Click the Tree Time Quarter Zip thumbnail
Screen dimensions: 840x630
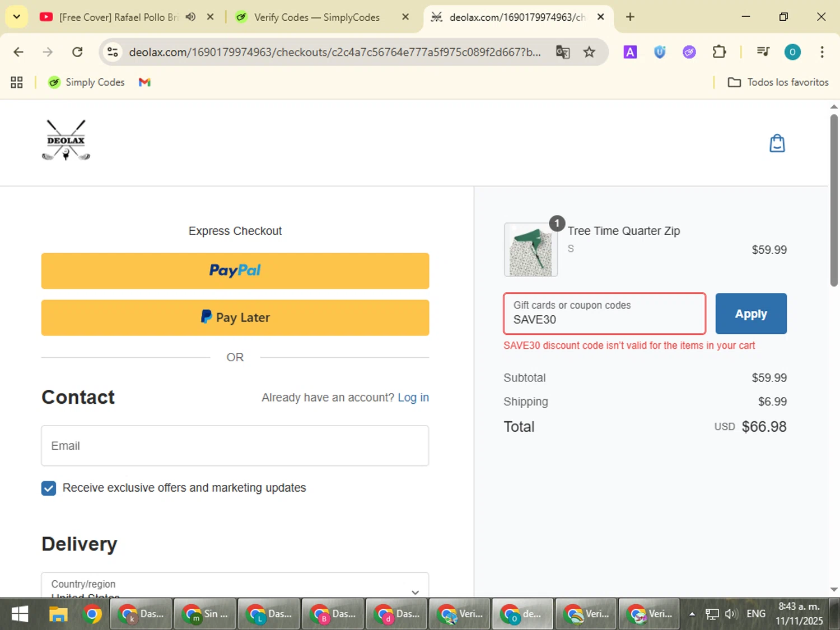pos(531,250)
